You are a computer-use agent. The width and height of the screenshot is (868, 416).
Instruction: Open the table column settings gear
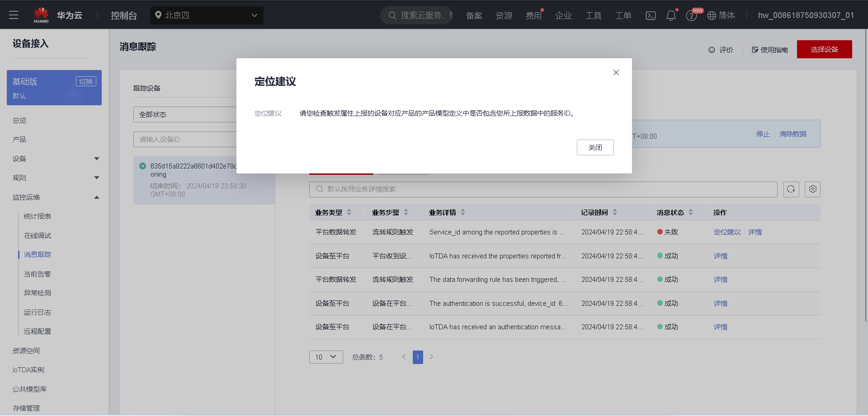(812, 189)
